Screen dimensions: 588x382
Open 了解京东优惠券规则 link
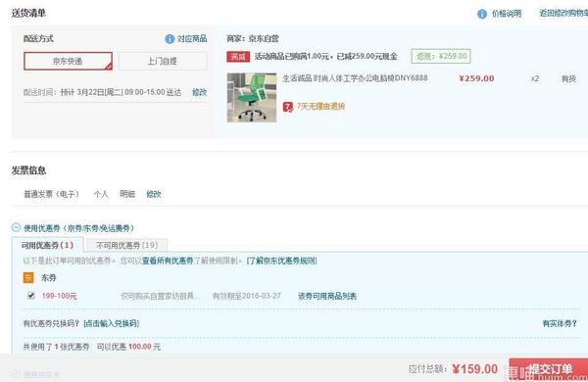click(281, 261)
